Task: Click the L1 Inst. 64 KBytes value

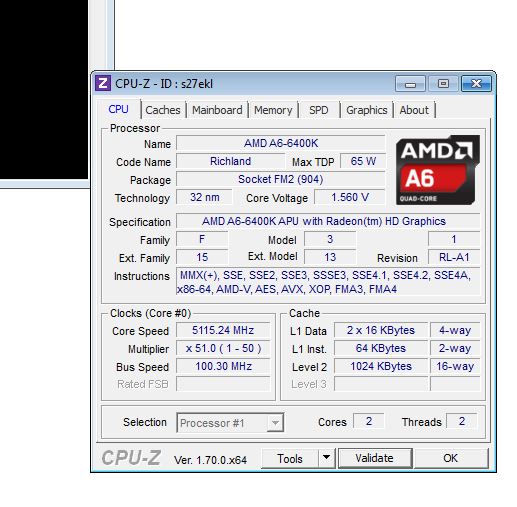Action: (381, 348)
